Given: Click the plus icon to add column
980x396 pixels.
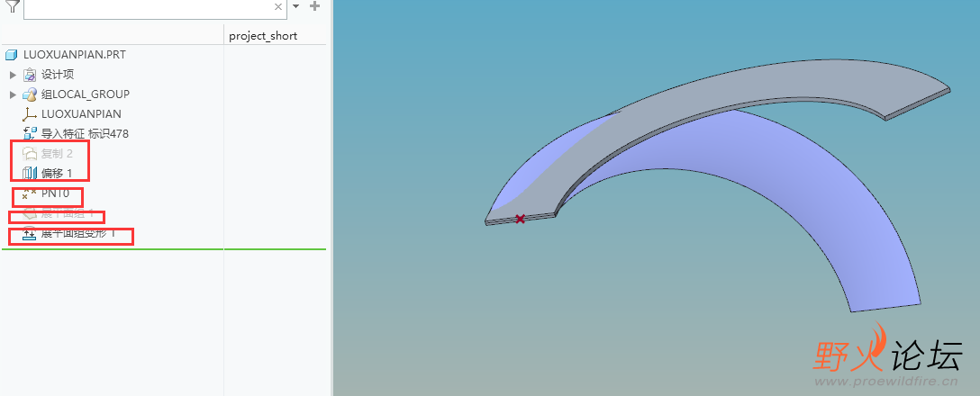Looking at the screenshot, I should (315, 6).
